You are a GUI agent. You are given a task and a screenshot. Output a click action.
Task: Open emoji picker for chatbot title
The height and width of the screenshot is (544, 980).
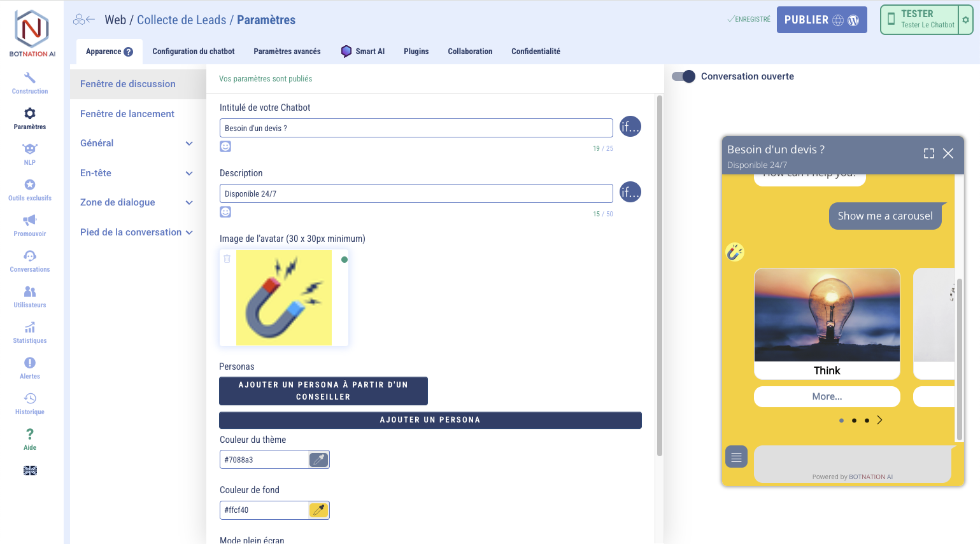(x=225, y=146)
